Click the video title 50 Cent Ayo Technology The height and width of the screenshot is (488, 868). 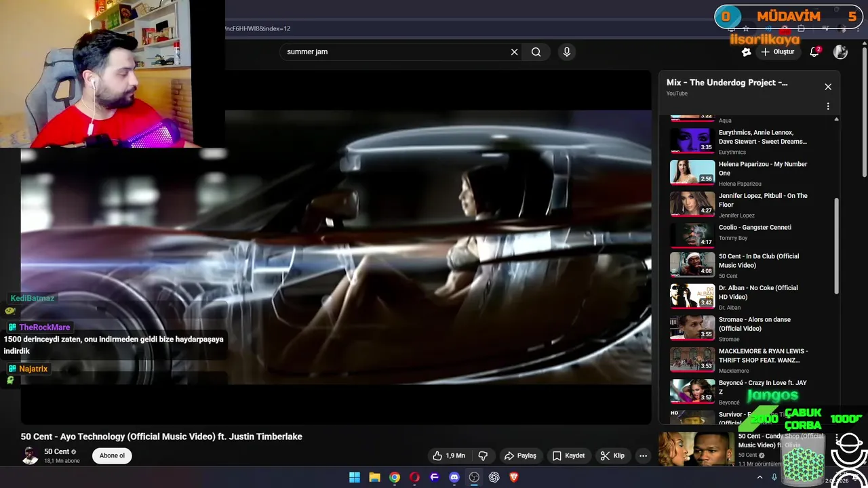tap(161, 436)
